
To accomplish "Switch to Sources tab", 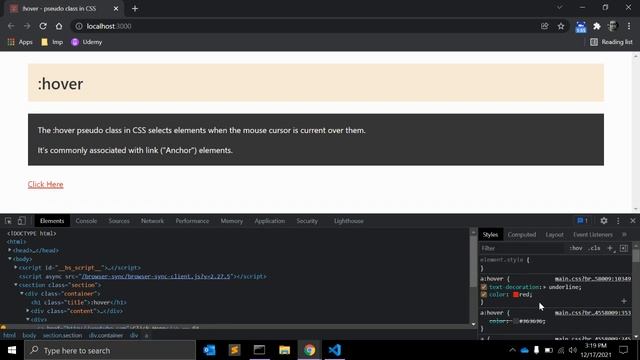I will (x=119, y=221).
